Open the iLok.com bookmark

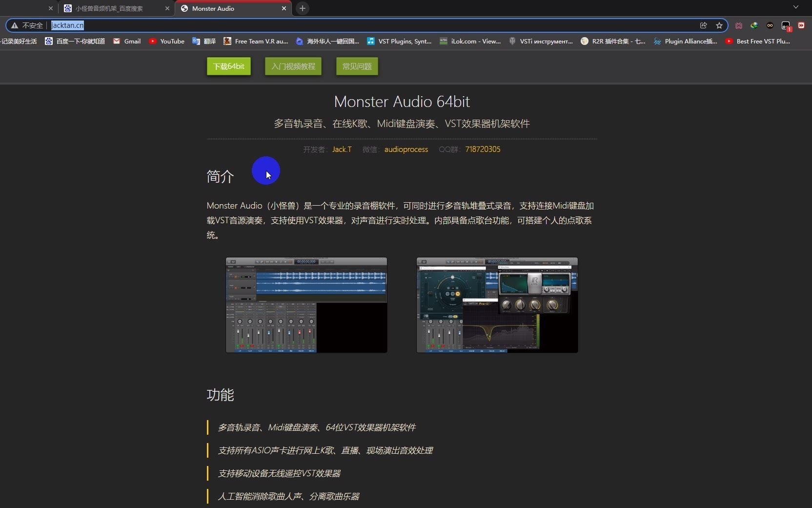point(470,42)
